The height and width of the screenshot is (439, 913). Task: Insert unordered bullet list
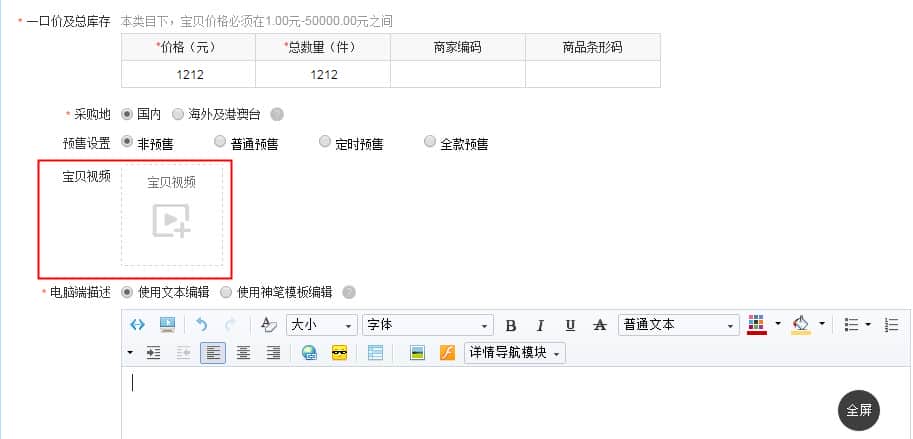pyautogui.click(x=852, y=325)
